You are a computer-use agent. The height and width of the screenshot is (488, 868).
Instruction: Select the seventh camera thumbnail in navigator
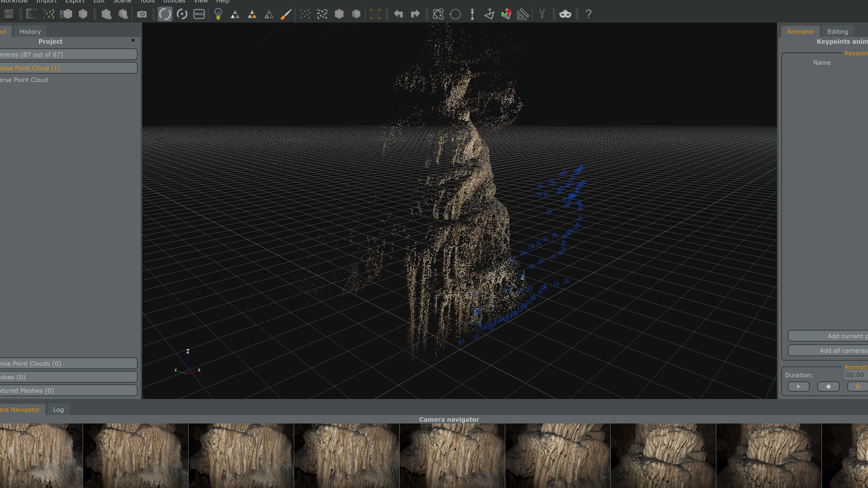(663, 456)
